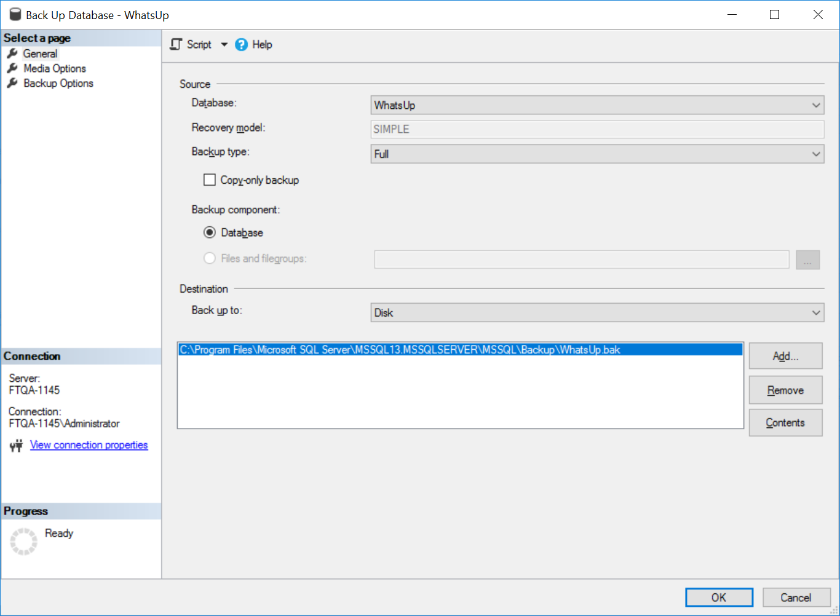Click the Contents button

785,422
